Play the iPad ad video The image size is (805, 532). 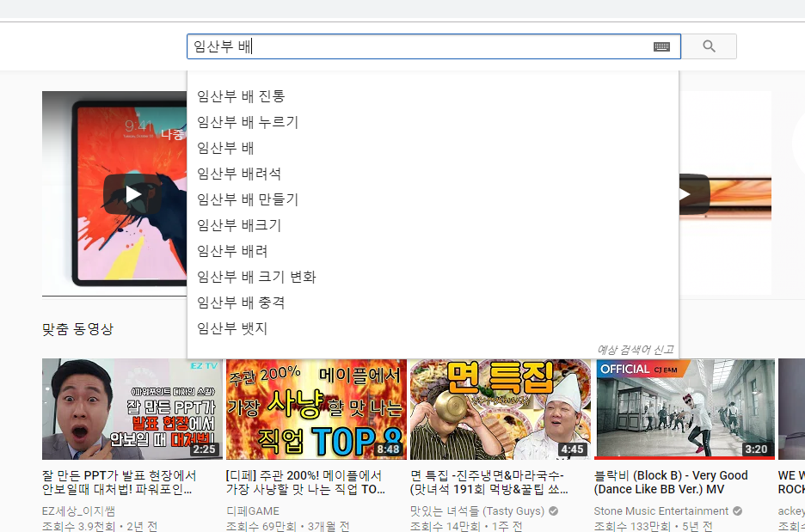132,194
